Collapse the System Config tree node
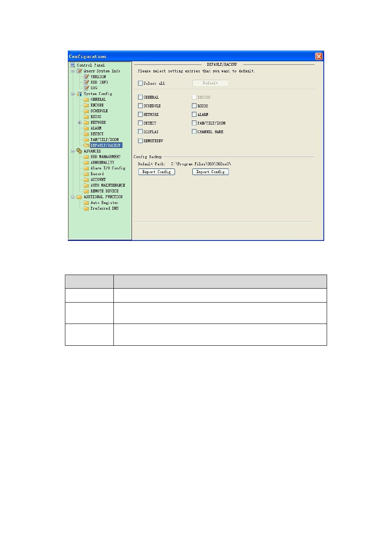This screenshot has width=392, height=555. tap(73, 94)
